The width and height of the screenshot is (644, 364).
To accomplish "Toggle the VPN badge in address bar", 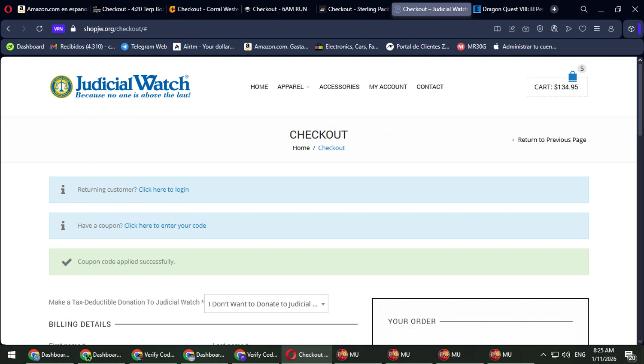I will click(58, 29).
